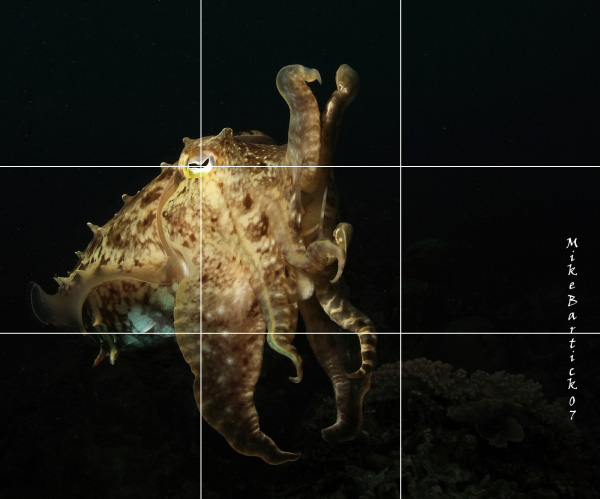
Task: Click the pale blue patch under the mantle
Action: [148, 322]
